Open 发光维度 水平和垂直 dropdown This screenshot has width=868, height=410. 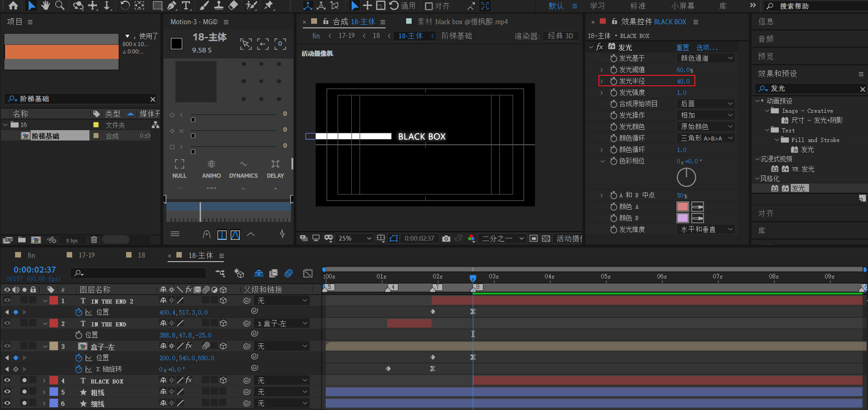click(x=706, y=230)
